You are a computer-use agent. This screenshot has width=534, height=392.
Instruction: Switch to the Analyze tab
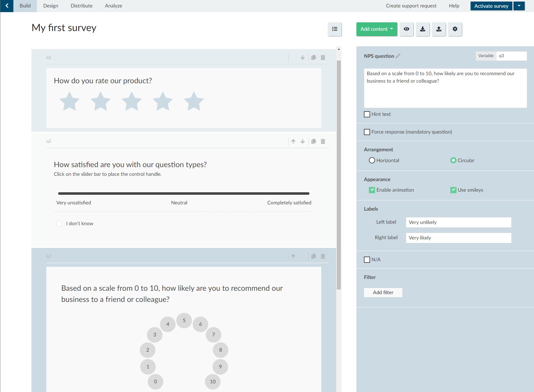pos(114,6)
